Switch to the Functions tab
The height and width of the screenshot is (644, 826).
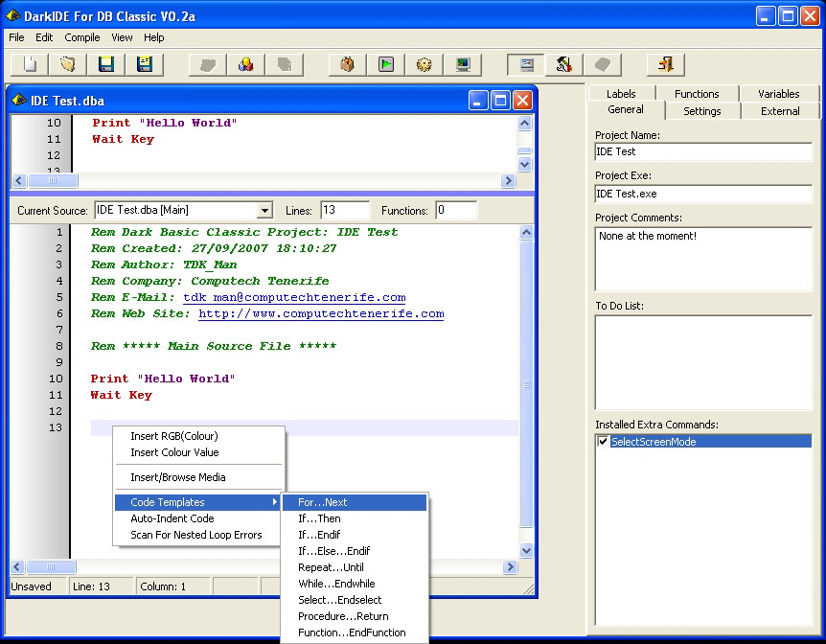(x=697, y=94)
